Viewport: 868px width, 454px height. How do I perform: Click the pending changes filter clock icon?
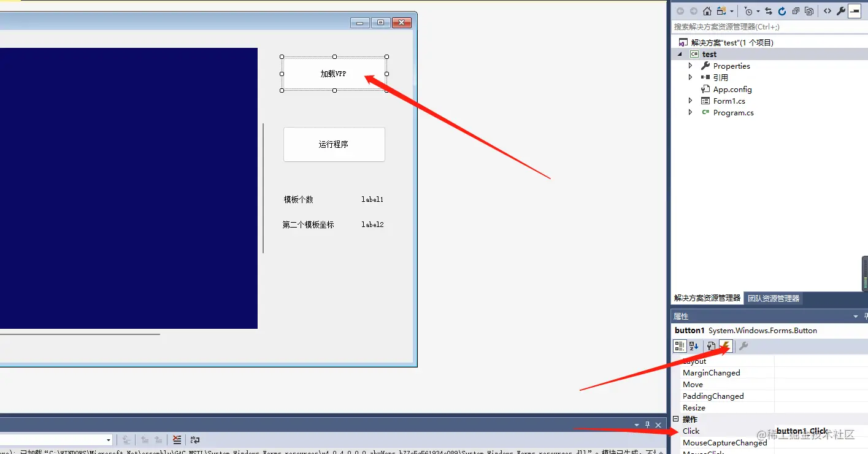coord(748,11)
